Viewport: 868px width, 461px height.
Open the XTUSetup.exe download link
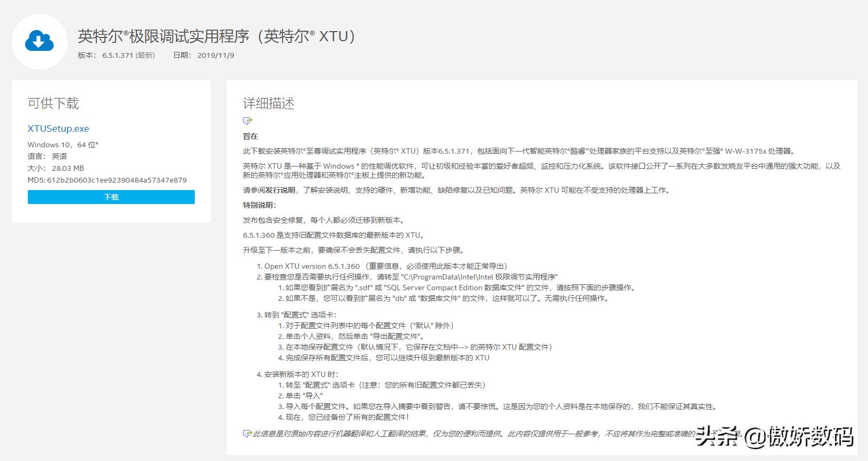click(x=58, y=129)
